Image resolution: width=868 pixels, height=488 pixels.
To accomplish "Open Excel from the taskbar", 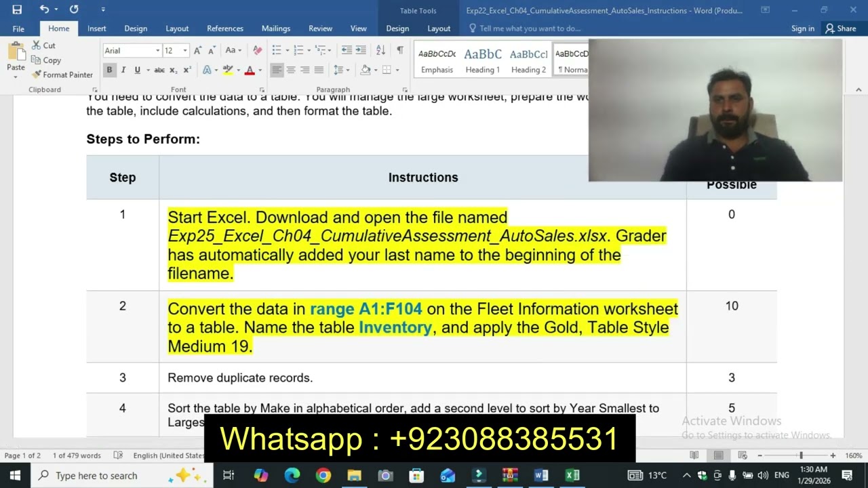I will click(x=572, y=476).
